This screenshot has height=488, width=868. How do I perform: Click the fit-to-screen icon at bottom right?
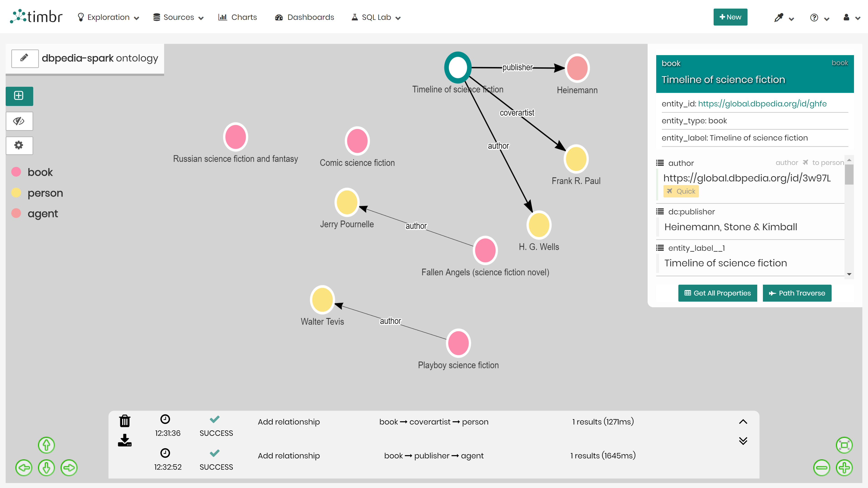tap(844, 445)
